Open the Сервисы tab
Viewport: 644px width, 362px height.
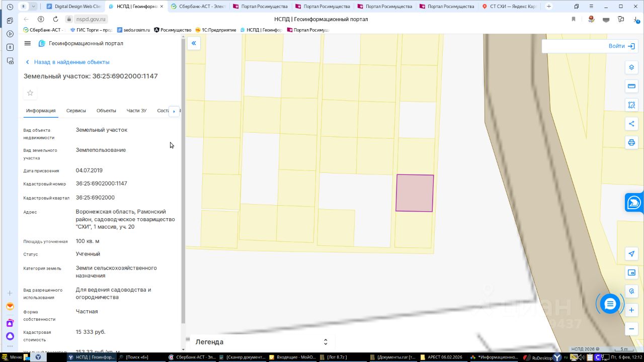click(x=76, y=111)
